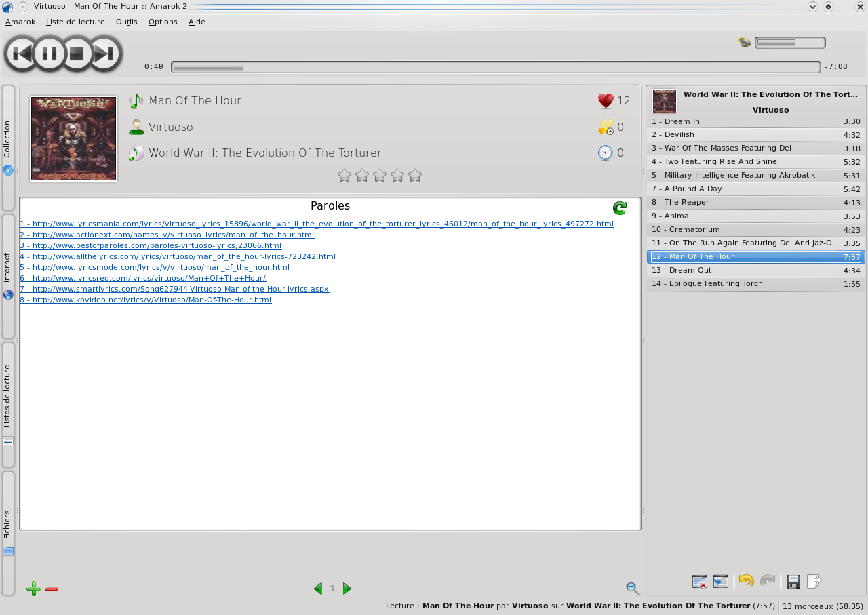Open the lyricsmode.com lyrics link
The image size is (868, 615).
pos(155,267)
